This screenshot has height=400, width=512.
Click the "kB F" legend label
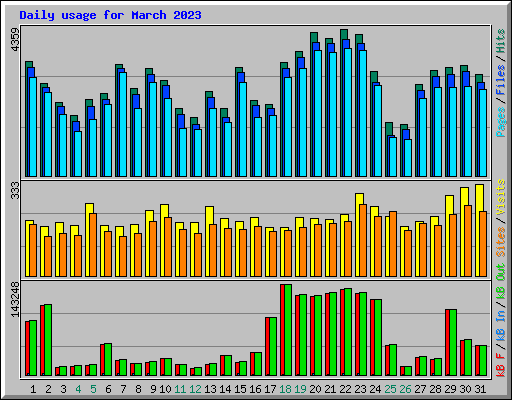coord(501,365)
